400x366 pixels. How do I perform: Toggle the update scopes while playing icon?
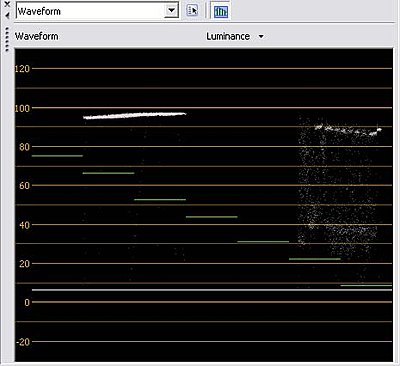point(221,11)
